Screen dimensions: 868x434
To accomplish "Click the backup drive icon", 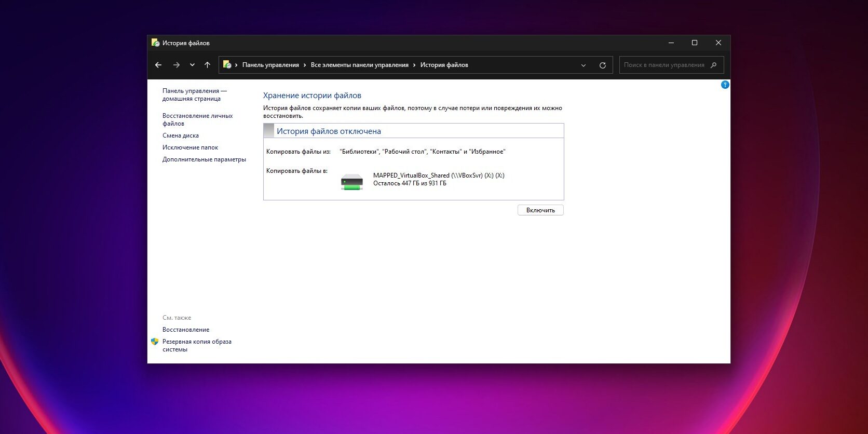I will pyautogui.click(x=351, y=182).
